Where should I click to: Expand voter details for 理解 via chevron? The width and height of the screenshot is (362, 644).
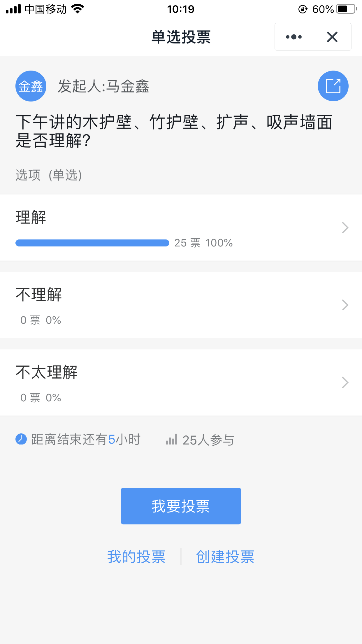point(345,228)
